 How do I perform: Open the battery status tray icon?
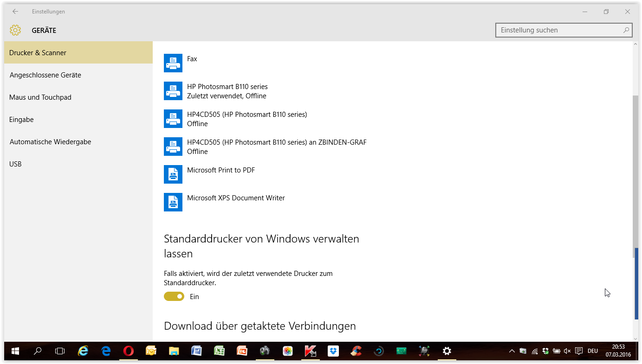[556, 351]
